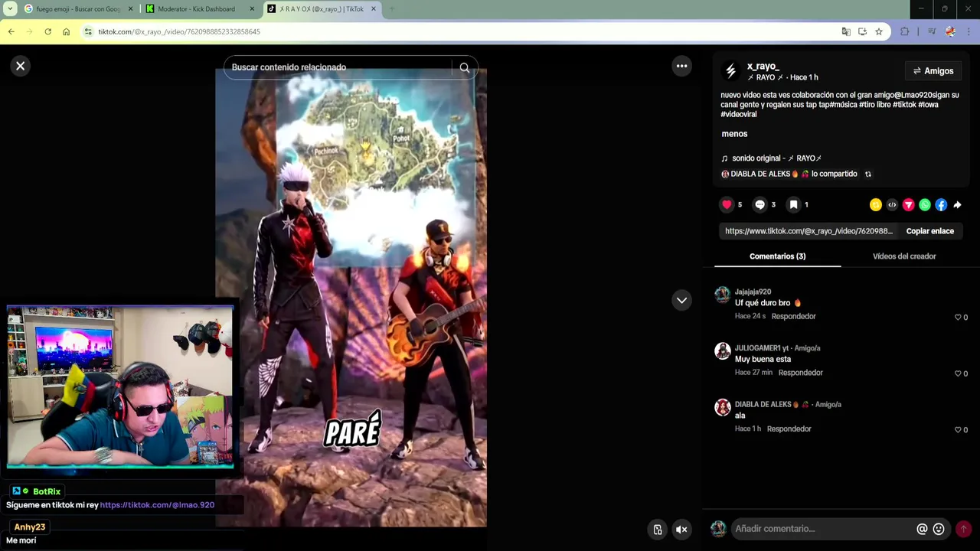
Task: Repost the video with the yellow repost icon
Action: pos(876,204)
